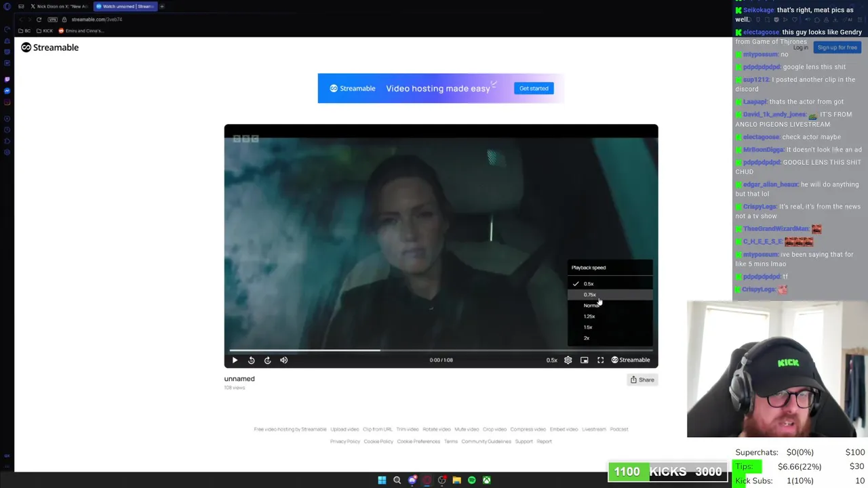Open Twitch in the browser sidebar
The image size is (868, 488).
tap(7, 79)
